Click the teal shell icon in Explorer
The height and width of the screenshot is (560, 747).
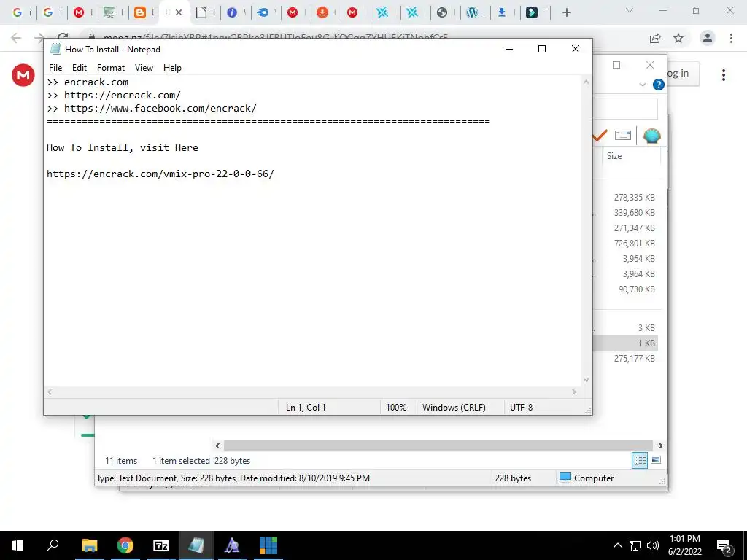point(651,136)
